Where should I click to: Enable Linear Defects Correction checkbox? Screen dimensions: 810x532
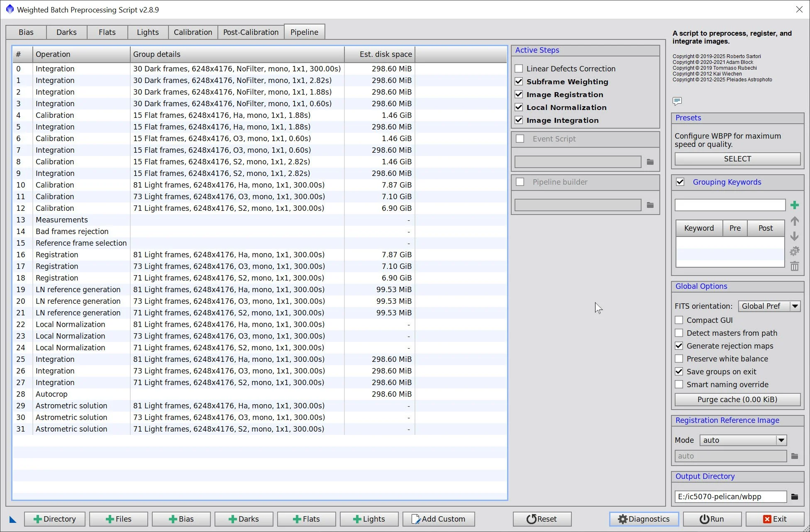coord(519,68)
